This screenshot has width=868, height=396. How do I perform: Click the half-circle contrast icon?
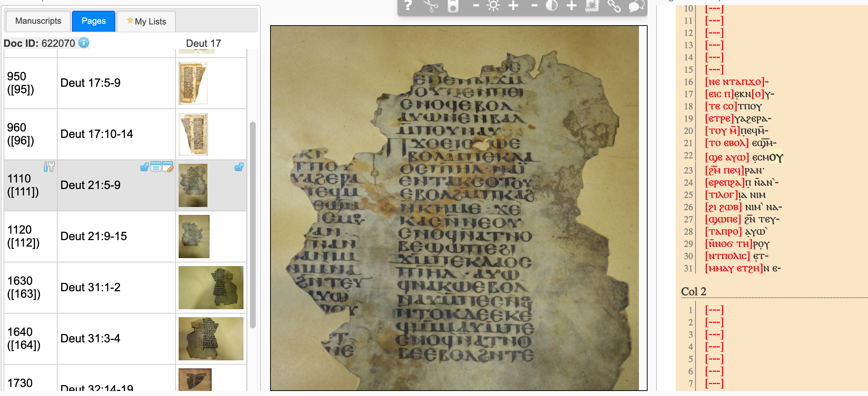[x=551, y=6]
